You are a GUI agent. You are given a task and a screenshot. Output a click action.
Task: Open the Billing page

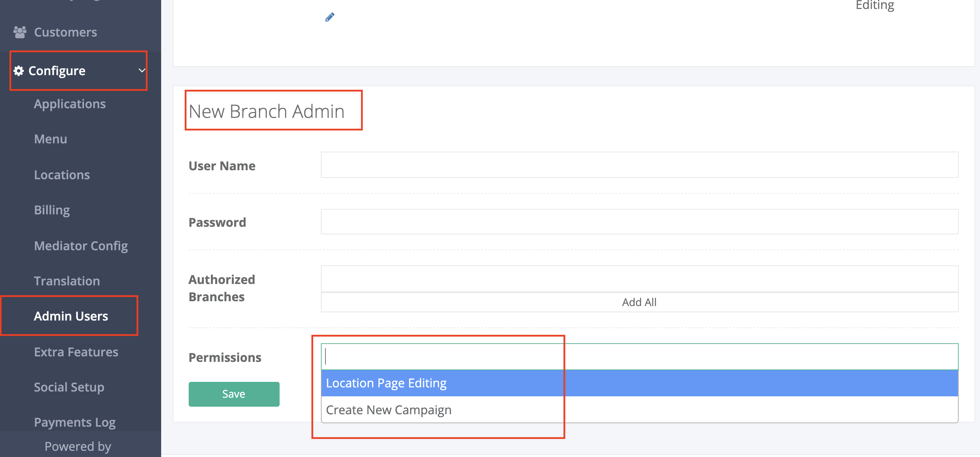pyautogui.click(x=52, y=210)
